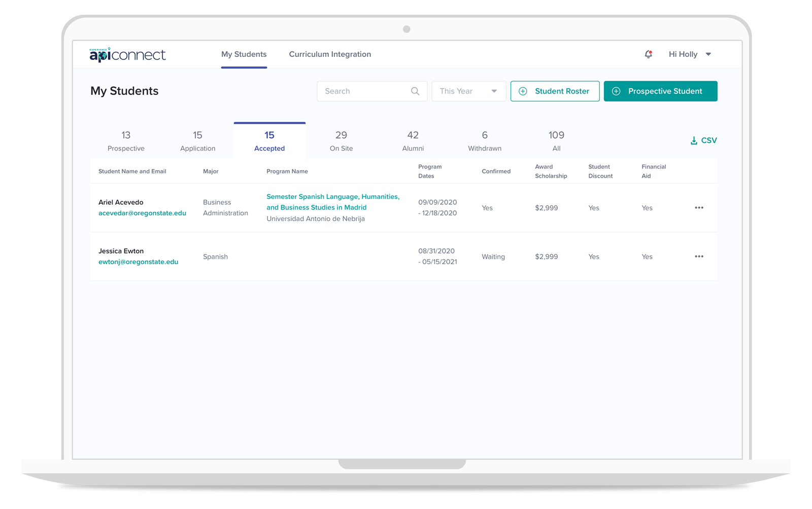Email acevedar@oregonstate.edu link
The height and width of the screenshot is (509, 812).
click(x=142, y=213)
